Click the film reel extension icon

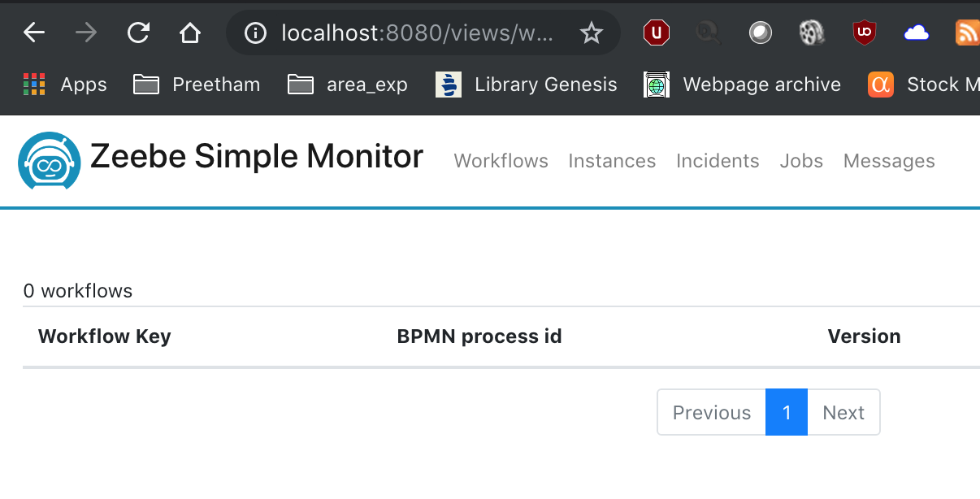[812, 33]
